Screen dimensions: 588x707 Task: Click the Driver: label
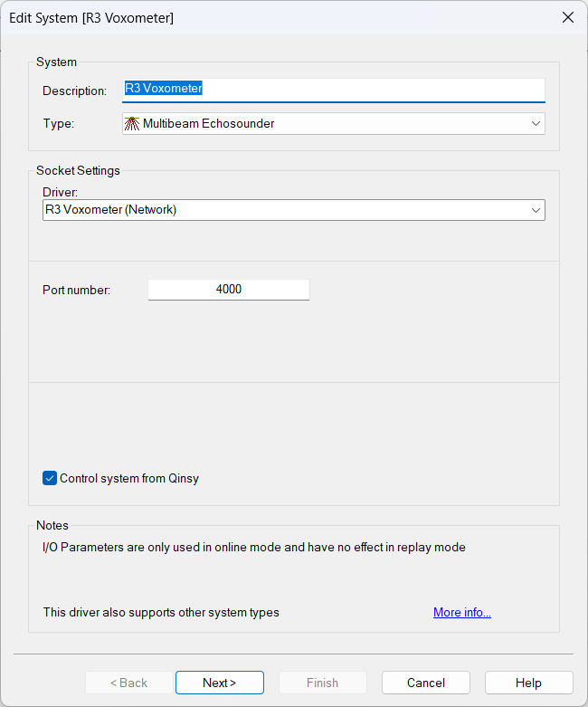coord(60,192)
